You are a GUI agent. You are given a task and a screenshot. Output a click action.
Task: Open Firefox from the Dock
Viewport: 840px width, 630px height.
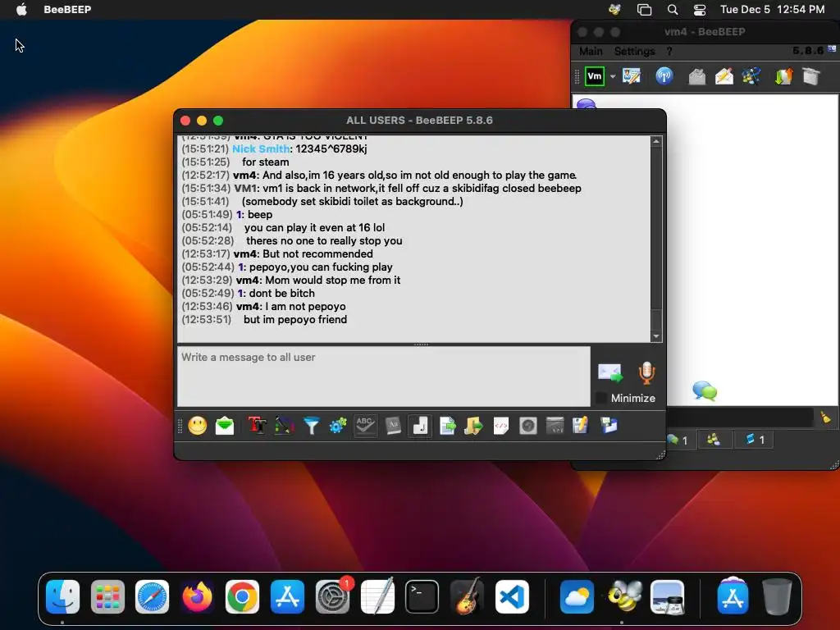click(197, 596)
